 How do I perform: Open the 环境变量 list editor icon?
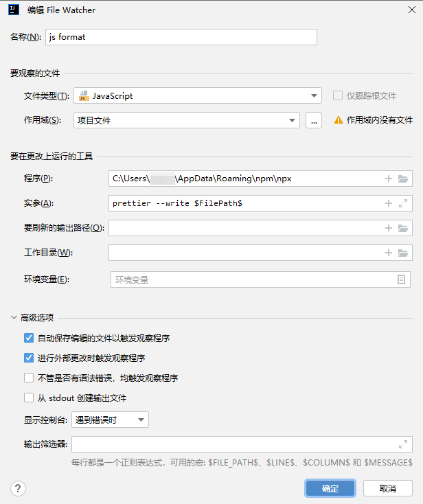[402, 279]
